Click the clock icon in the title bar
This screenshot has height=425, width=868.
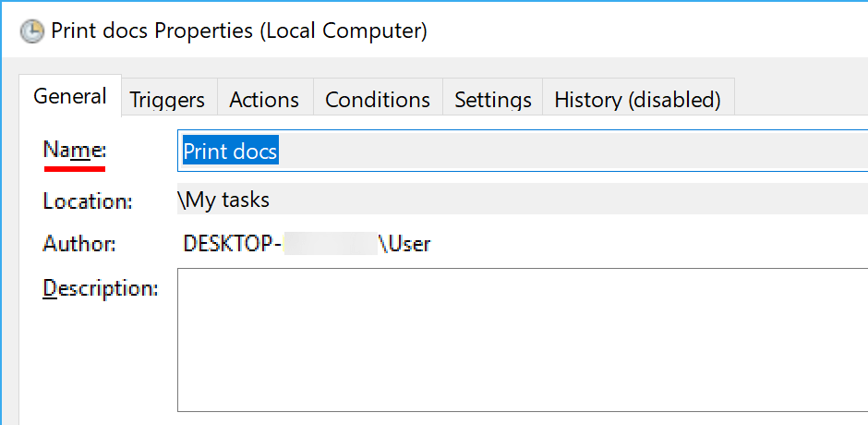coord(32,30)
